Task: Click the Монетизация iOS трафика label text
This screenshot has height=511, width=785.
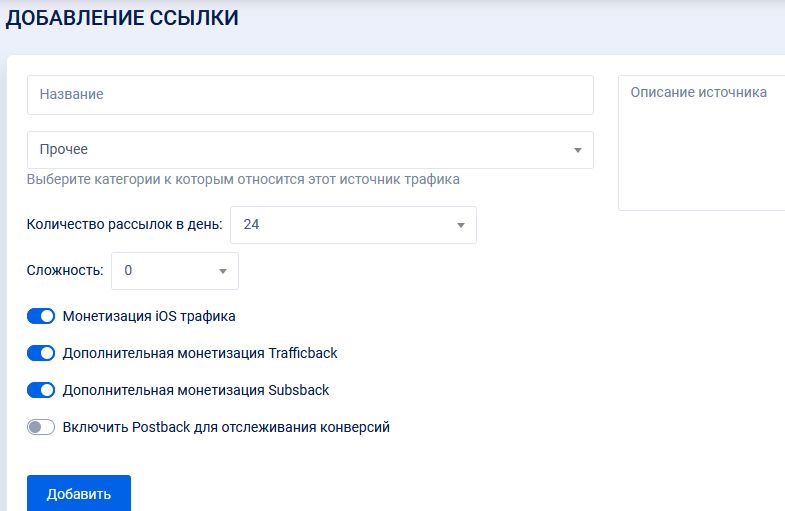Action: (x=149, y=317)
